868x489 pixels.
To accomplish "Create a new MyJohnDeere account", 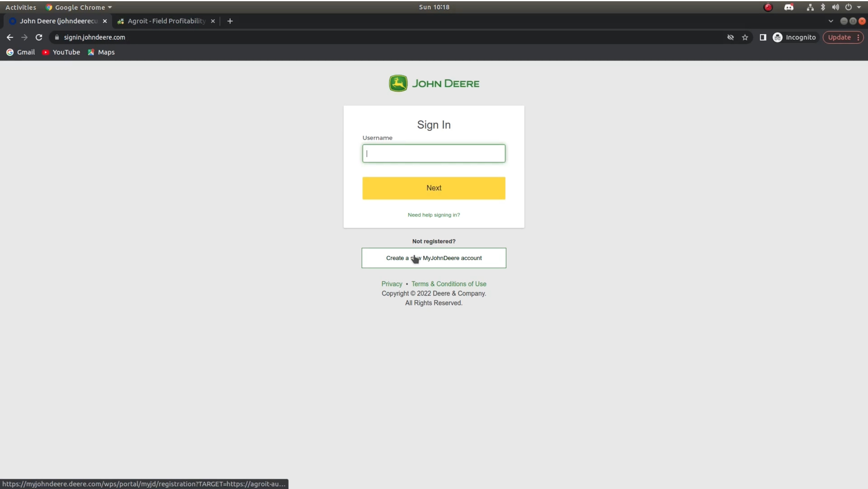I will (x=434, y=258).
